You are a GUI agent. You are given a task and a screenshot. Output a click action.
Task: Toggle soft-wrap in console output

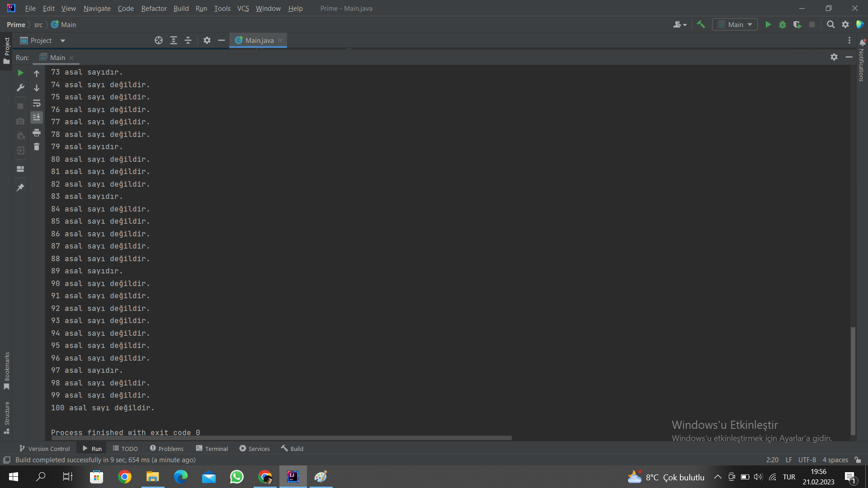(37, 103)
